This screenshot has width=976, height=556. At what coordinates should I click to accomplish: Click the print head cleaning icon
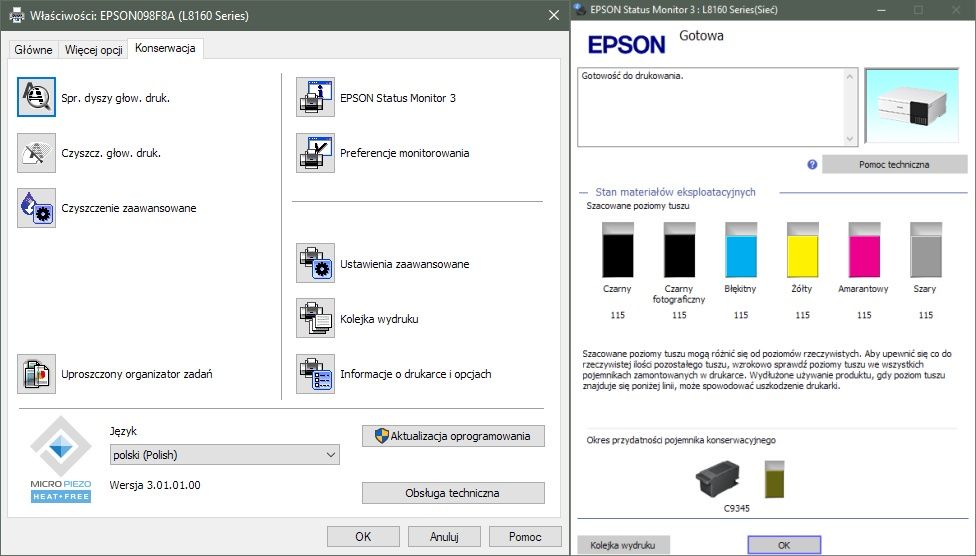pyautogui.click(x=36, y=153)
